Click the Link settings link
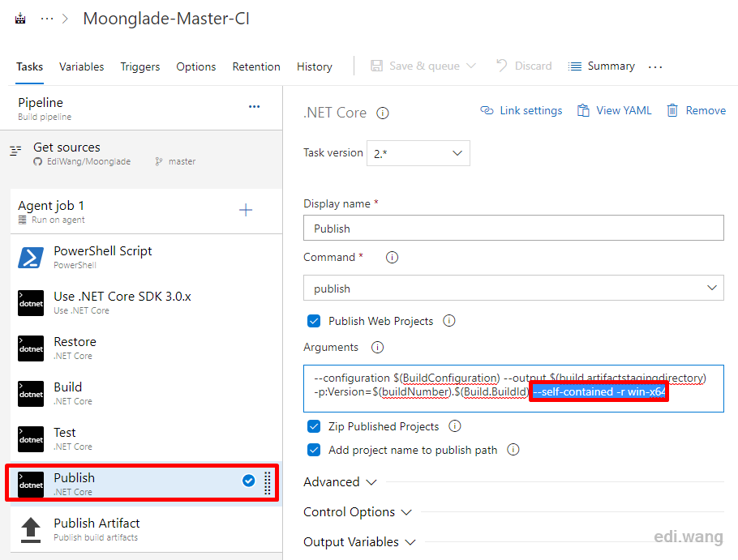The width and height of the screenshot is (738, 560). coord(531,110)
